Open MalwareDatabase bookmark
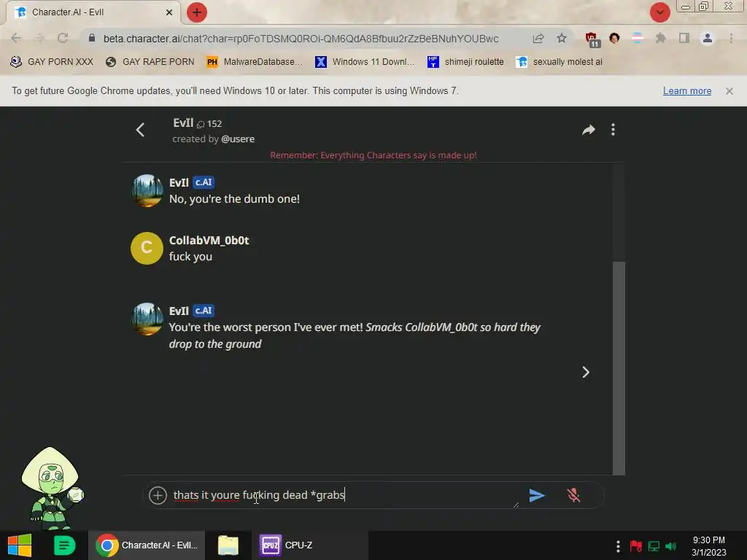Screen dimensions: 747x560 255,62
